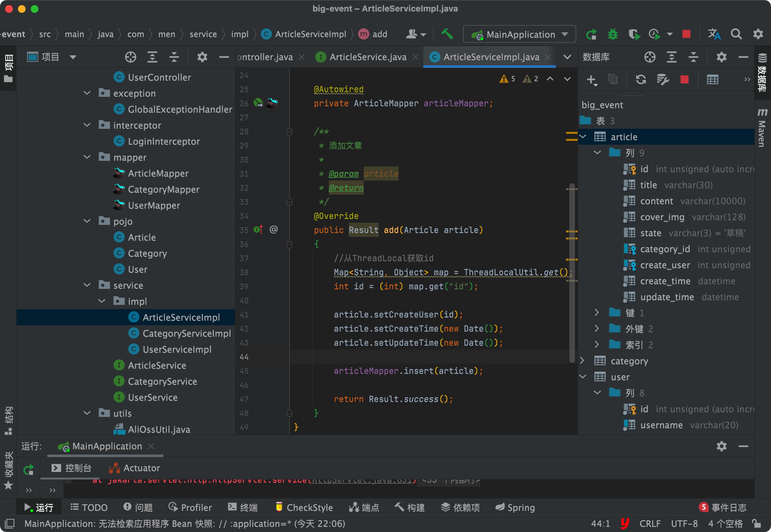Click the translate icon in top toolbar
Viewport: 771px width, 532px height.
click(714, 34)
